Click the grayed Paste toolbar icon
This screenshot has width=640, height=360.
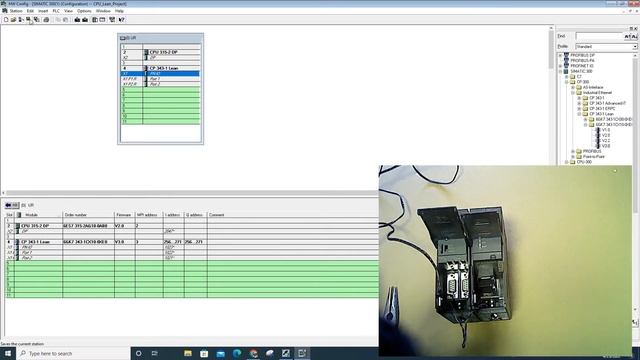coord(65,20)
